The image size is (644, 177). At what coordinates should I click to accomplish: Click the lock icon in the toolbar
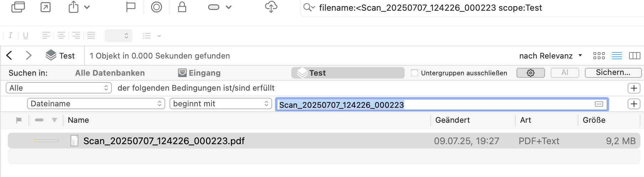[x=182, y=7]
